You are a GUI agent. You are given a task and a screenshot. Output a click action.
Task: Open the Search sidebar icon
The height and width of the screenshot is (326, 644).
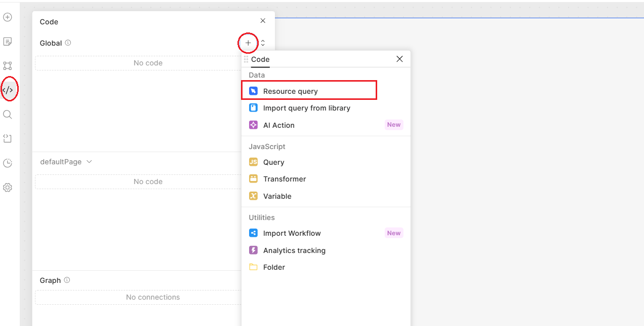click(8, 115)
